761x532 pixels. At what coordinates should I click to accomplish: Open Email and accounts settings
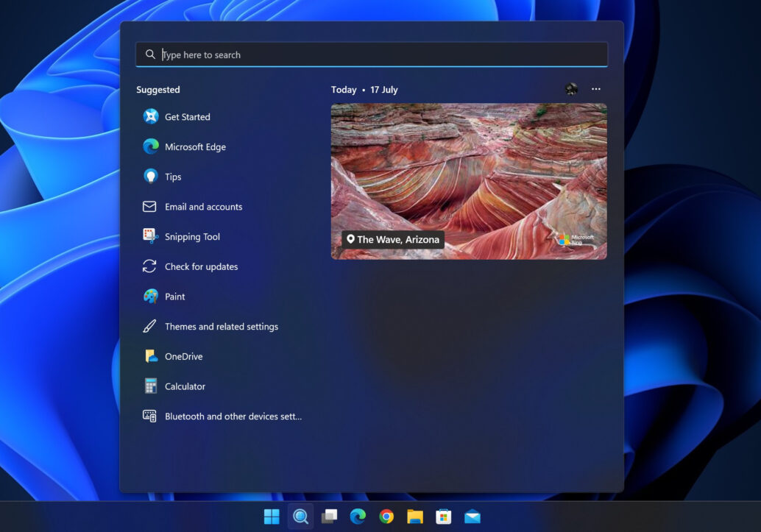click(x=202, y=206)
